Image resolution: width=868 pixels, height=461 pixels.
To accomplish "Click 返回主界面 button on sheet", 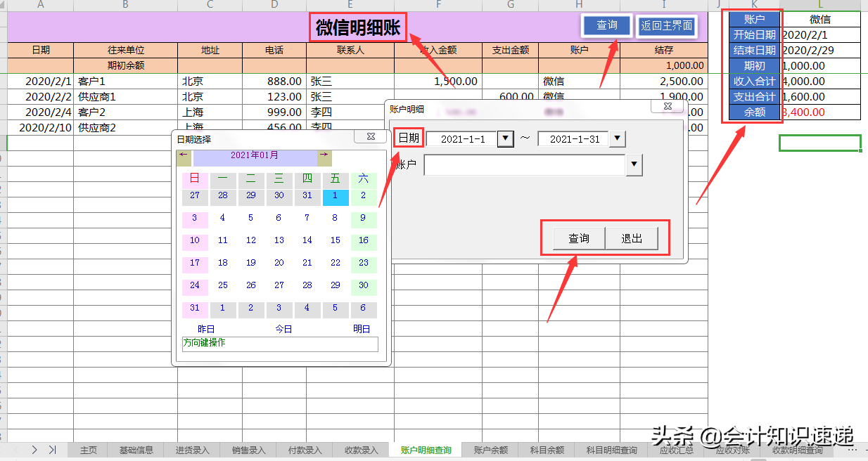I will point(666,27).
